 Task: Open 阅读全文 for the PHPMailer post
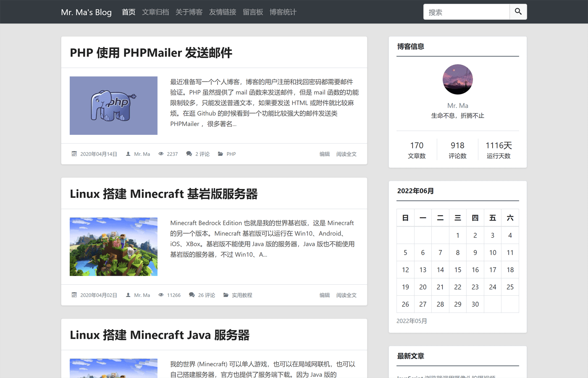click(x=346, y=154)
